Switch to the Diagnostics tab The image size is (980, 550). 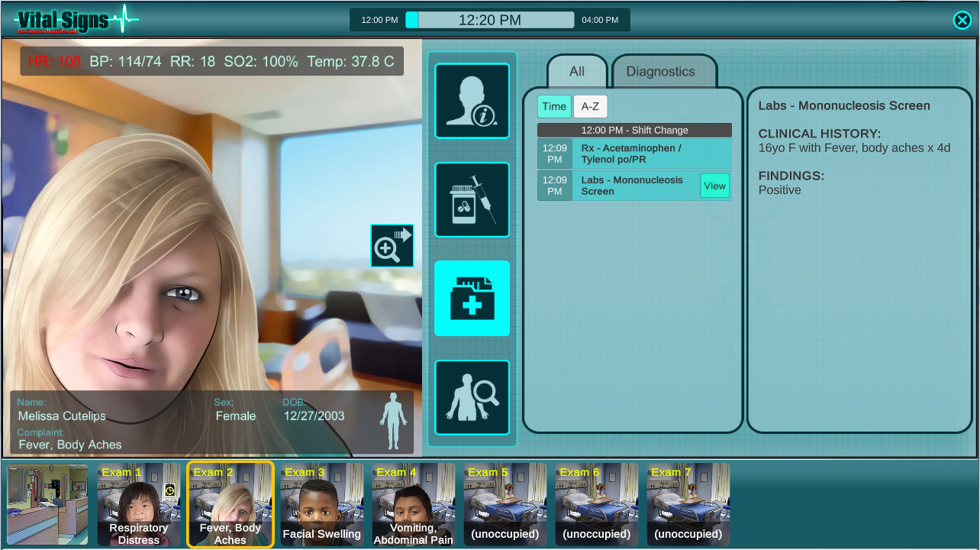tap(660, 72)
